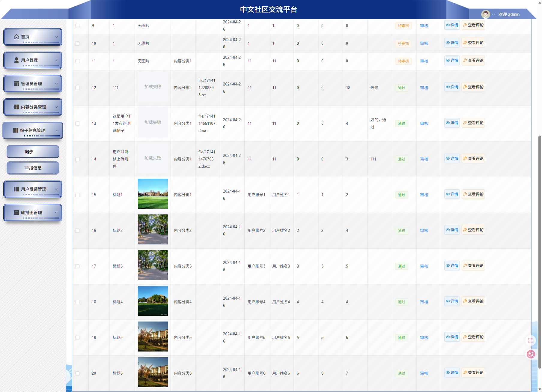Click 查看评论 icon for row 16
542x392 pixels.
[465, 230]
